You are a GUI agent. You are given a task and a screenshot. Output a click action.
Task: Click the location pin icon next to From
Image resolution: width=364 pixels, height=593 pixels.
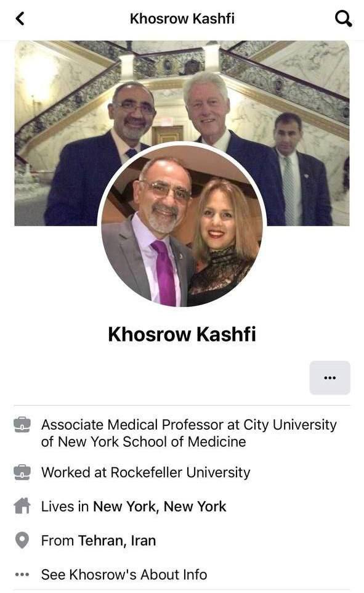22,541
